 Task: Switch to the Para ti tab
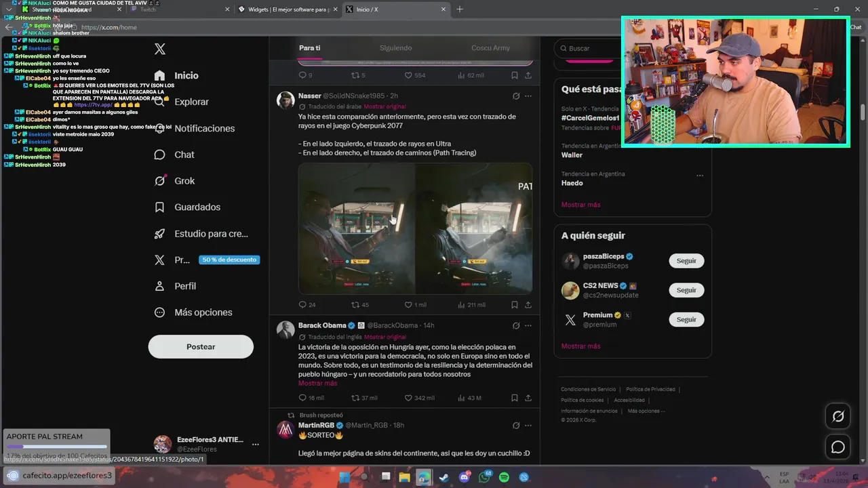coord(309,48)
